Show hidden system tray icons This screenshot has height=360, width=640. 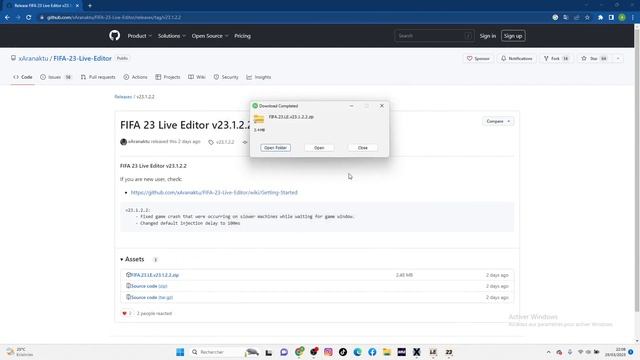[x=549, y=352]
